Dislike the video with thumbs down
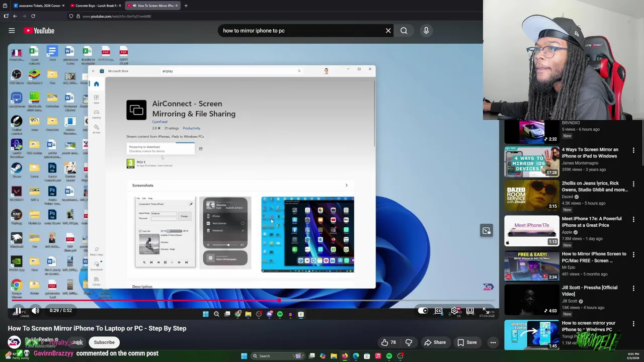The image size is (644, 362). coord(409,342)
